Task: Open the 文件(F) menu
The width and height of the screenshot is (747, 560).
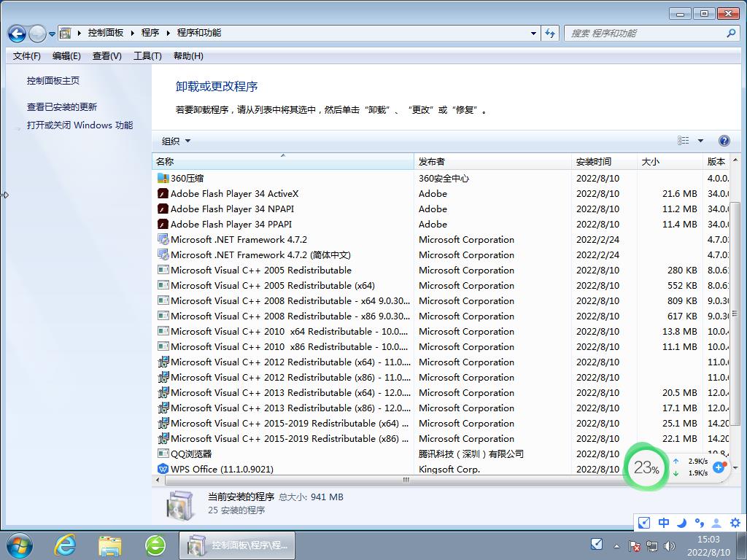Action: [x=27, y=56]
